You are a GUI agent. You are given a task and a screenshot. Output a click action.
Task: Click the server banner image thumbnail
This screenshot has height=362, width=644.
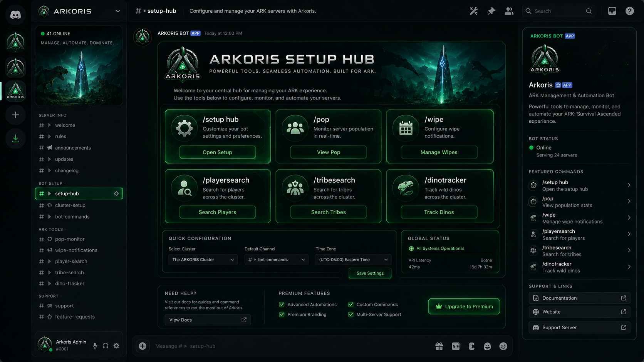(79, 66)
